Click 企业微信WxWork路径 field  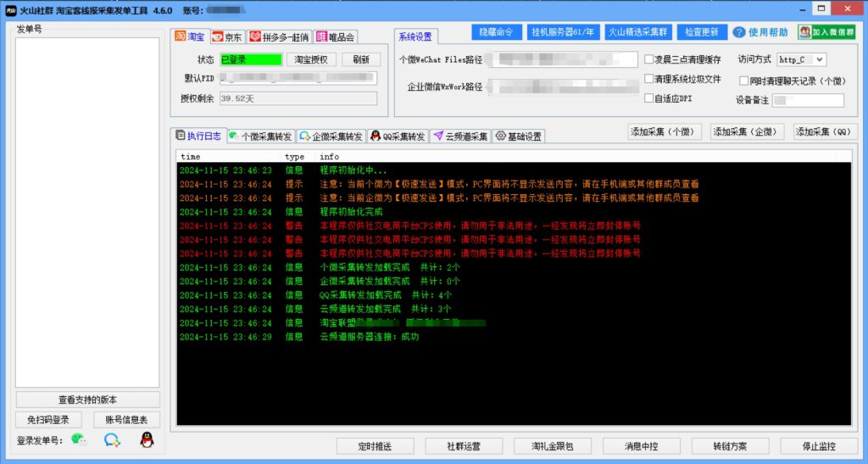pyautogui.click(x=564, y=87)
